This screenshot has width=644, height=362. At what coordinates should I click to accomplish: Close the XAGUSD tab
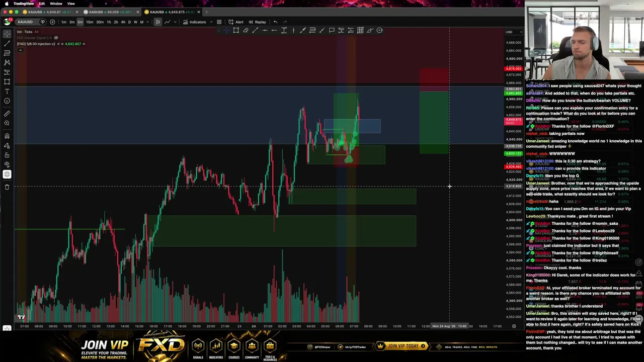137,12
